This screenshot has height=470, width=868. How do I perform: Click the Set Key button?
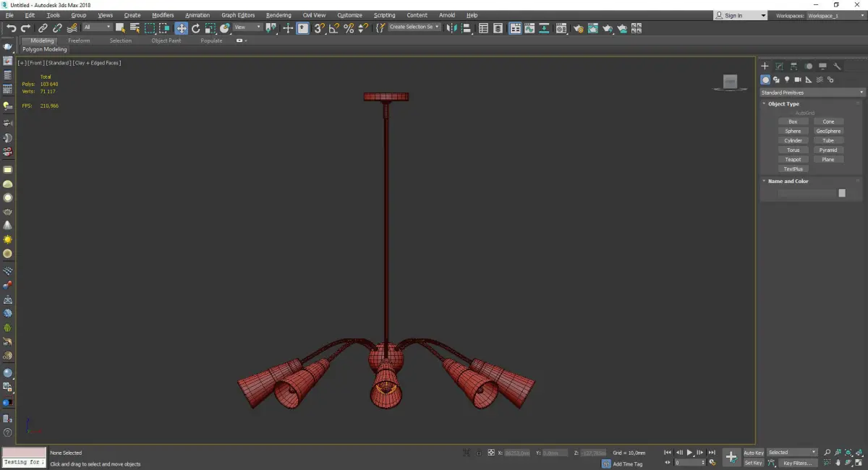[x=754, y=463]
